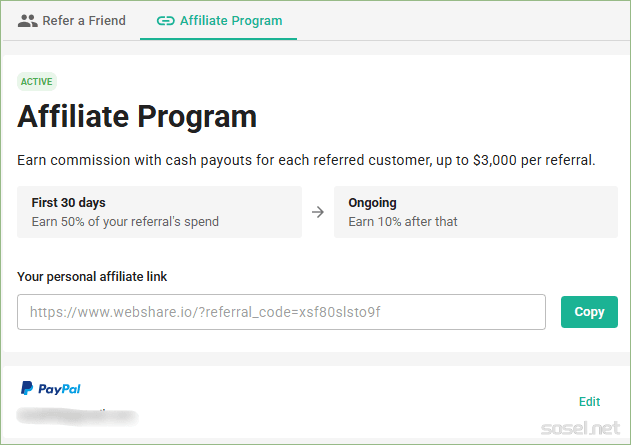Click the large Affiliate Program heading
Viewport: 631px width, 445px height.
pos(137,116)
